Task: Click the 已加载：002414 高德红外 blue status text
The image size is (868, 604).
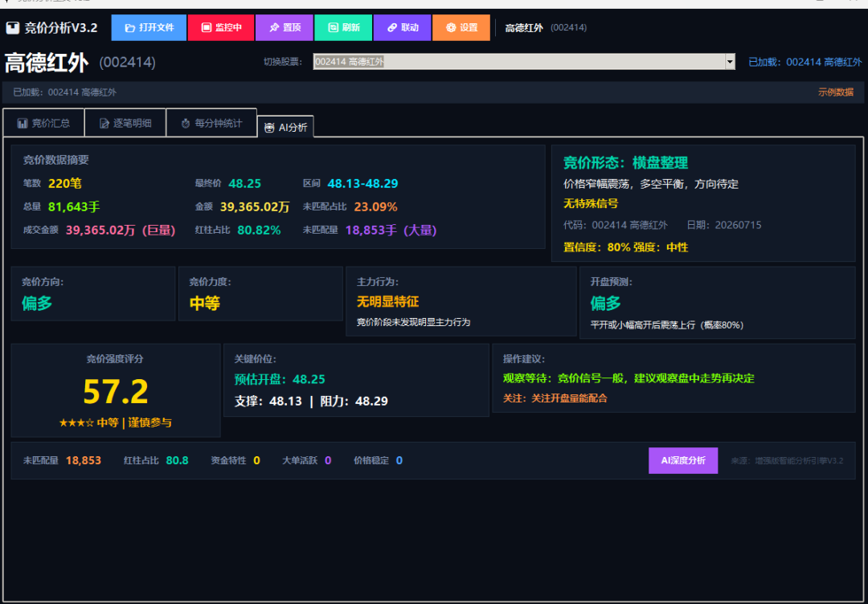Action: pyautogui.click(x=805, y=62)
